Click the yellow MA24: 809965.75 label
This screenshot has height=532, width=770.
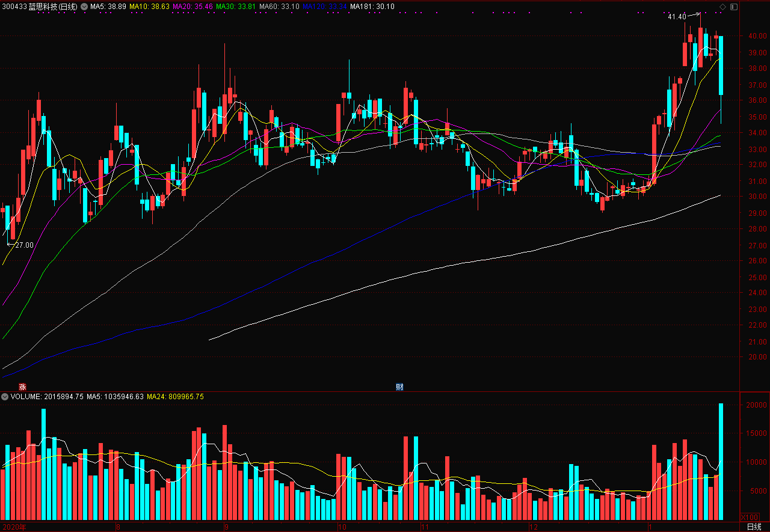point(175,397)
